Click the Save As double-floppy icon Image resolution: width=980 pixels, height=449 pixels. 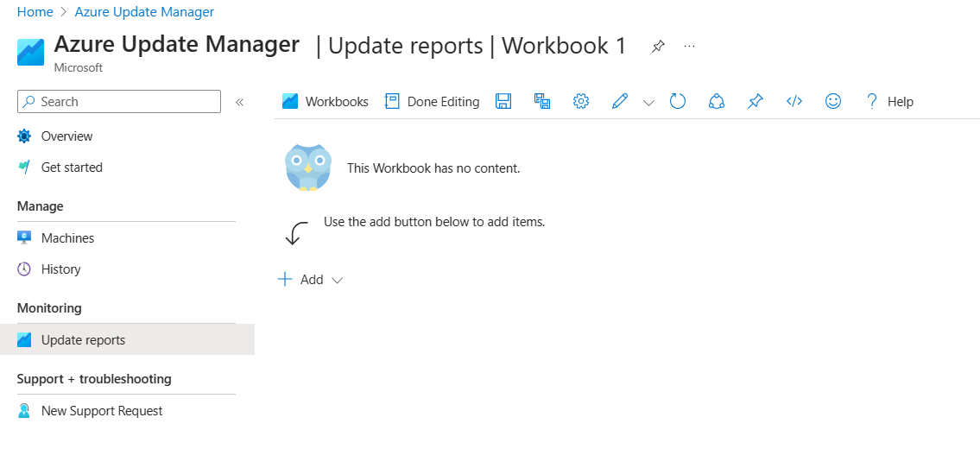click(x=542, y=101)
